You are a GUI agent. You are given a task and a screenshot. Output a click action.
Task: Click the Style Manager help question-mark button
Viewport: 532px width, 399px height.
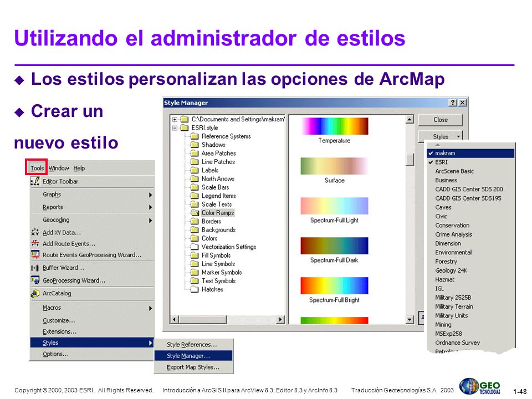[x=453, y=103]
